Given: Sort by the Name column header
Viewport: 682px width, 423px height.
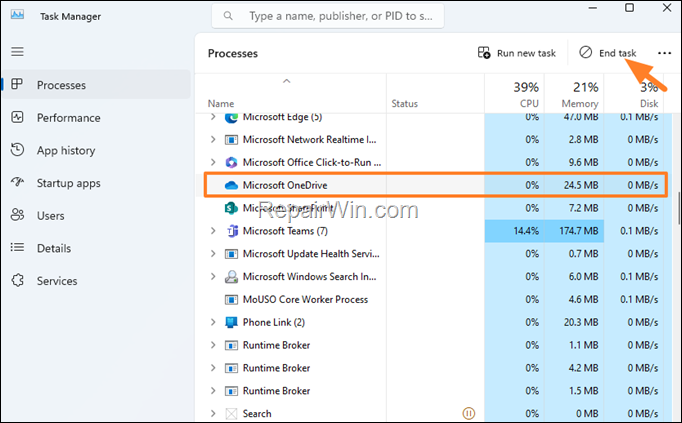Looking at the screenshot, I should click(291, 93).
